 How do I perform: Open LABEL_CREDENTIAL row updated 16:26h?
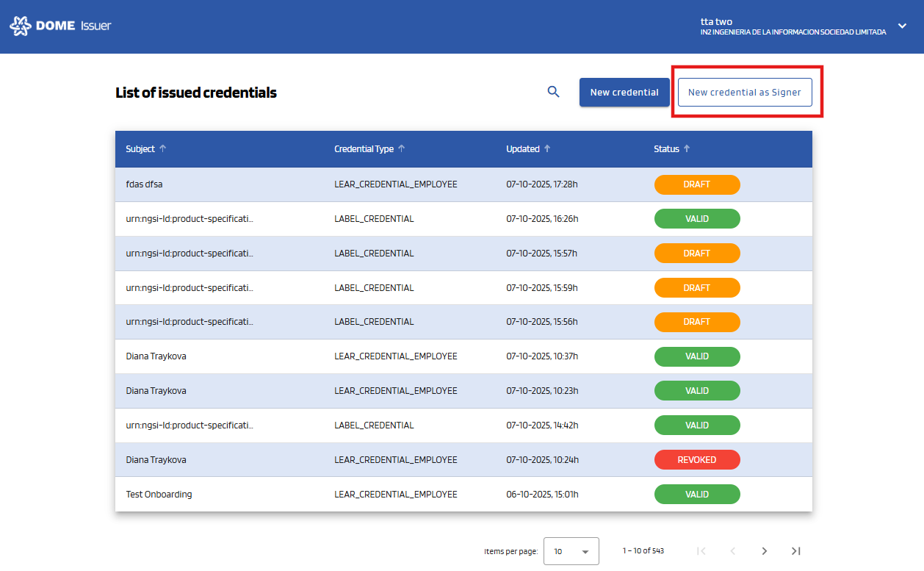tap(374, 219)
